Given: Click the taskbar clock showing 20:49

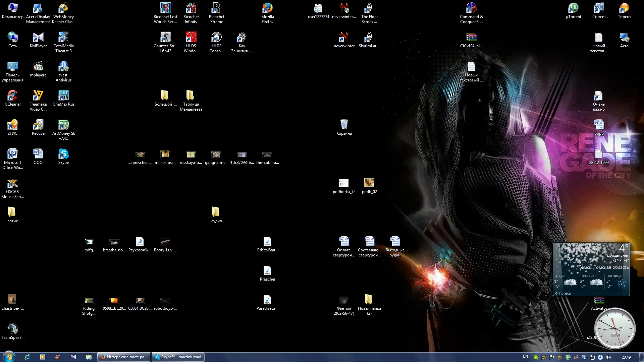Looking at the screenshot, I should [626, 357].
